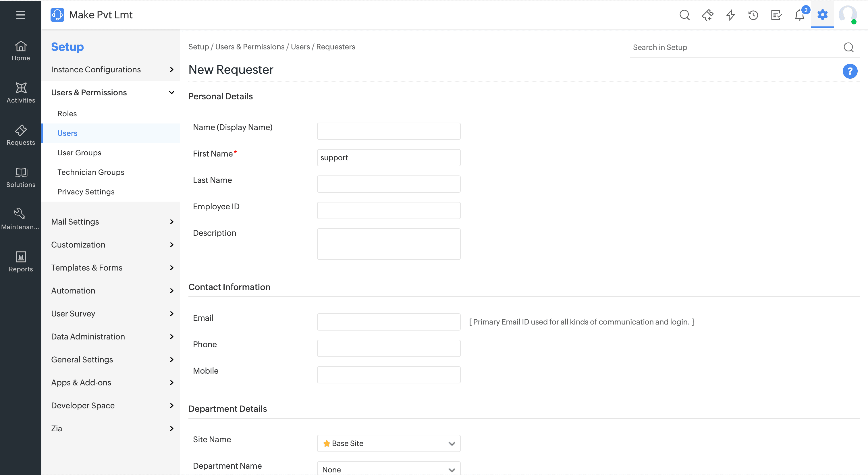Open the hamburger navigation menu
This screenshot has width=868, height=475.
[x=21, y=15]
